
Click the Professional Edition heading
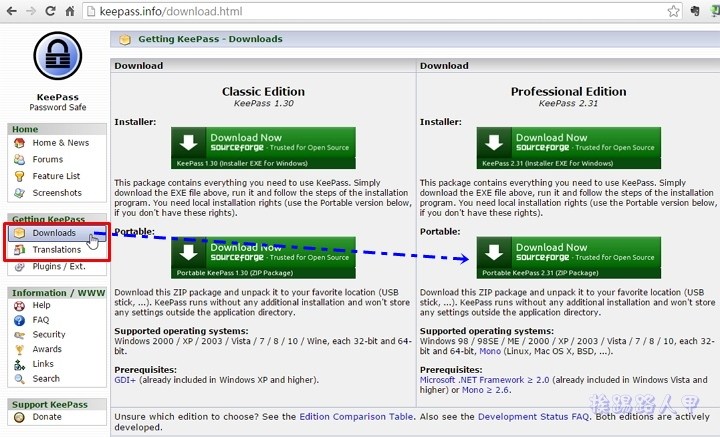pyautogui.click(x=568, y=92)
